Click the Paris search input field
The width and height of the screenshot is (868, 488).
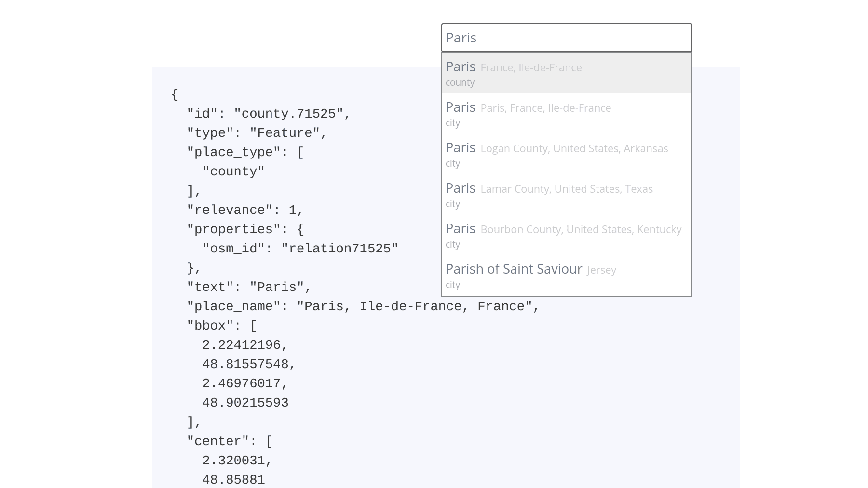566,38
